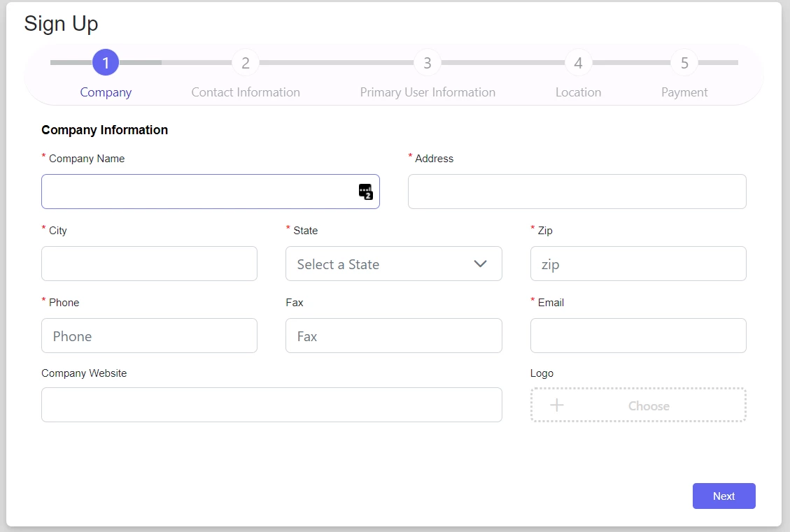The height and width of the screenshot is (532, 790).
Task: Click the plus icon in Logo upload
Action: pos(557,405)
